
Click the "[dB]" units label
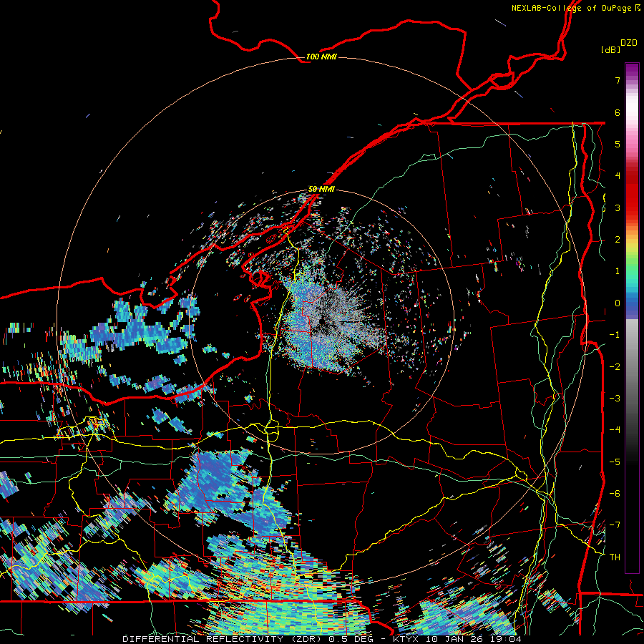[611, 49]
